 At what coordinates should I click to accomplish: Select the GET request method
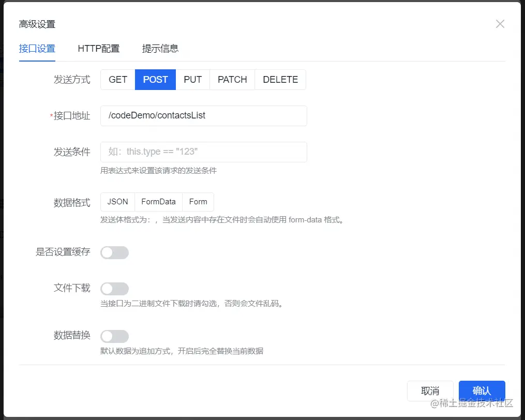[117, 80]
